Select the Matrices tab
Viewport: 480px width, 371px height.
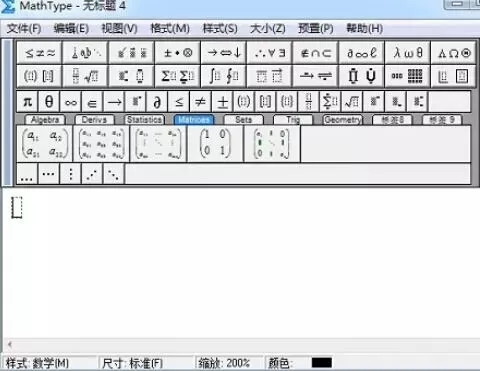(194, 119)
